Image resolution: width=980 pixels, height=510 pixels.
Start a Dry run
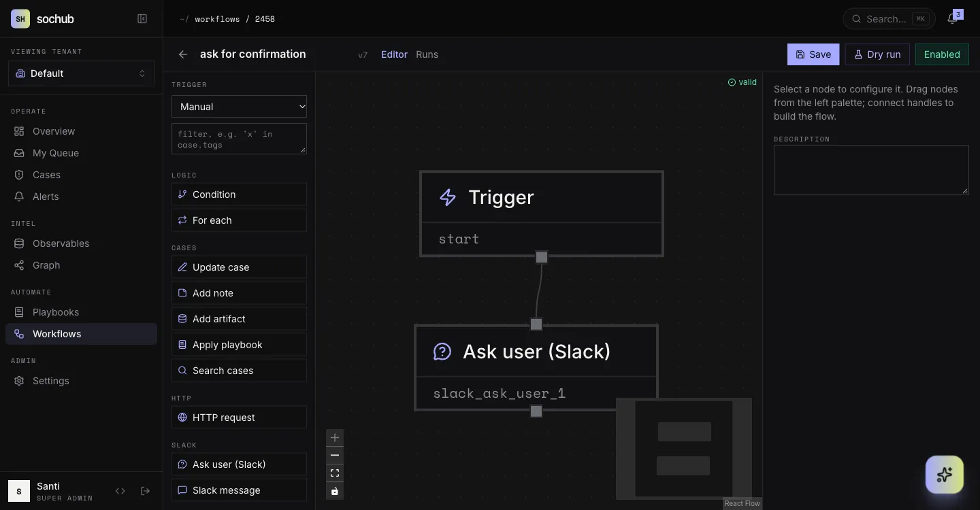(877, 54)
